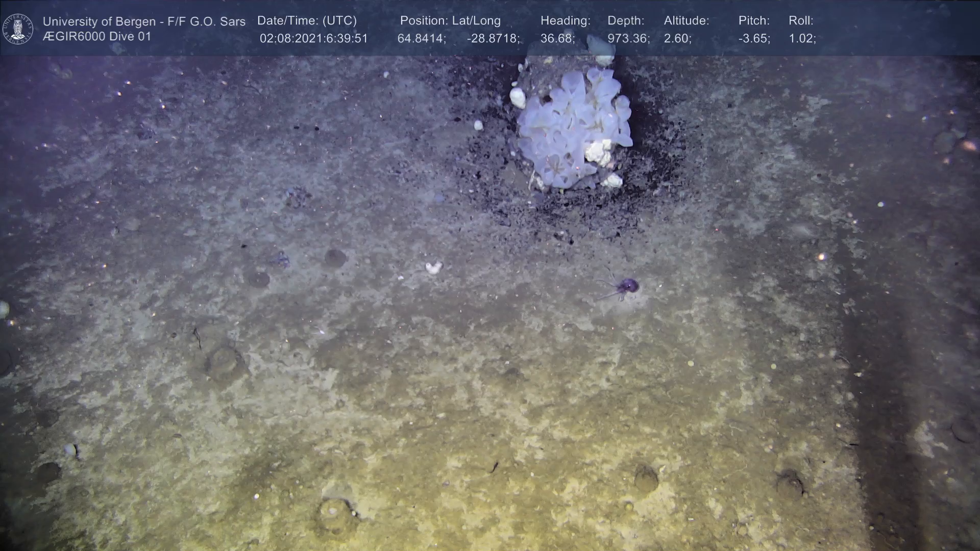Image resolution: width=980 pixels, height=551 pixels.
Task: Select the Date/Time (UTC) label
Action: (307, 21)
